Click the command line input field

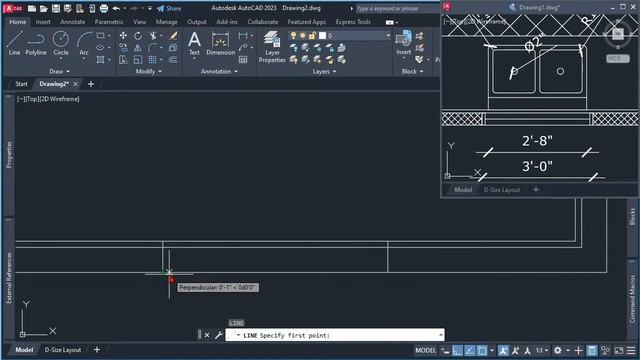point(335,335)
